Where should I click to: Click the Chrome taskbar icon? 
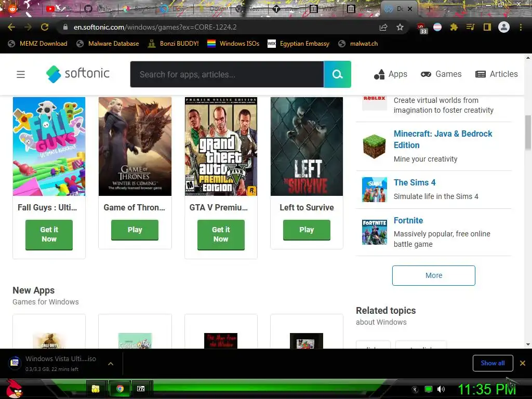point(119,389)
